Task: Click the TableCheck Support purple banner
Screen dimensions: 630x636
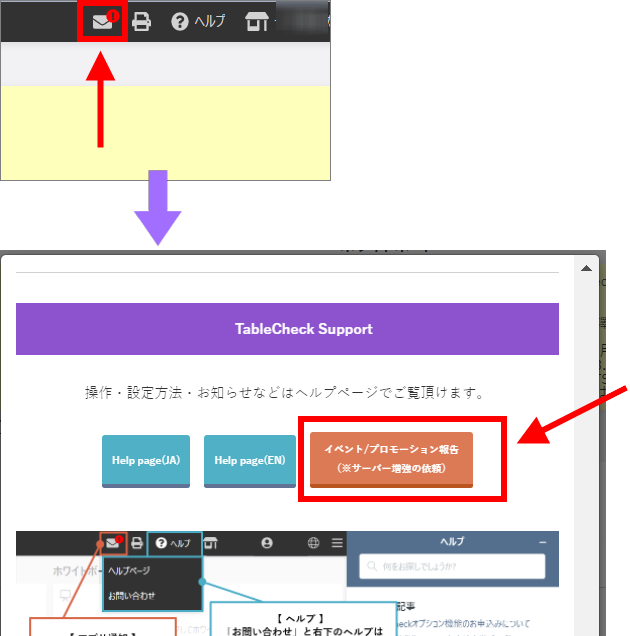Action: 287,329
